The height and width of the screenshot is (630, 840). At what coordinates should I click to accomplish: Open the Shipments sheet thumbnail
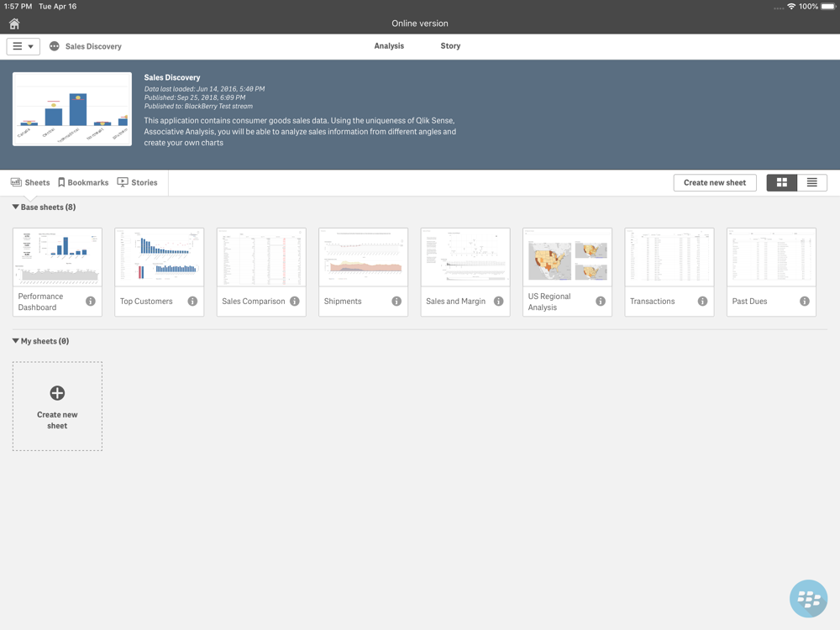tap(363, 257)
